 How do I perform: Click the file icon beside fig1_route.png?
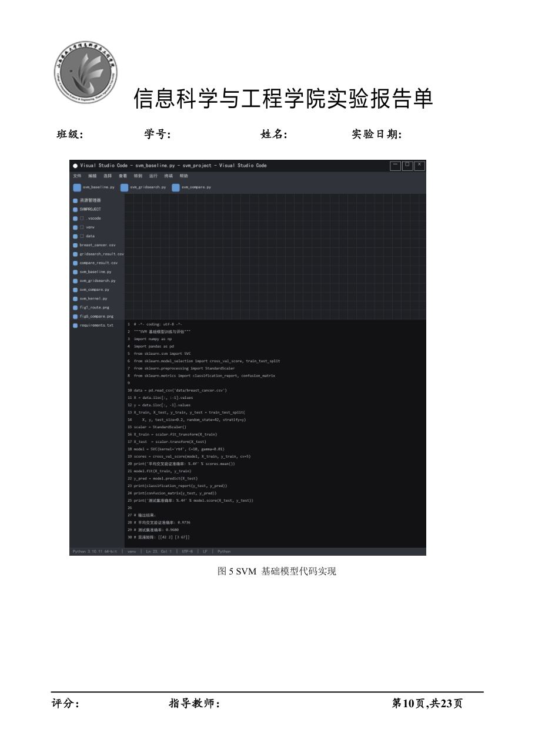pos(75,307)
